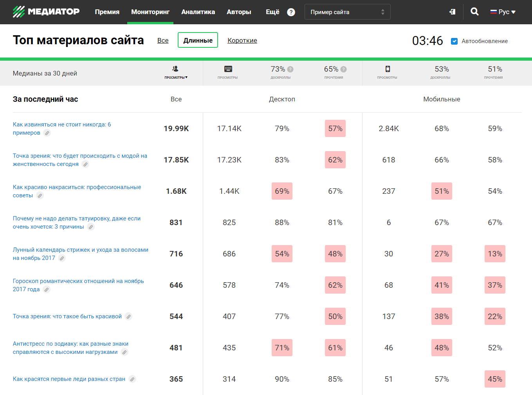The width and height of the screenshot is (532, 395).
Task: Expand the Ещё menu
Action: (272, 12)
